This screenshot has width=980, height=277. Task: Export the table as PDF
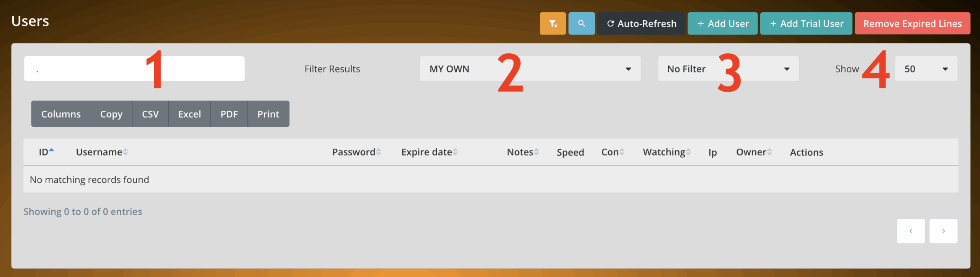tap(229, 114)
